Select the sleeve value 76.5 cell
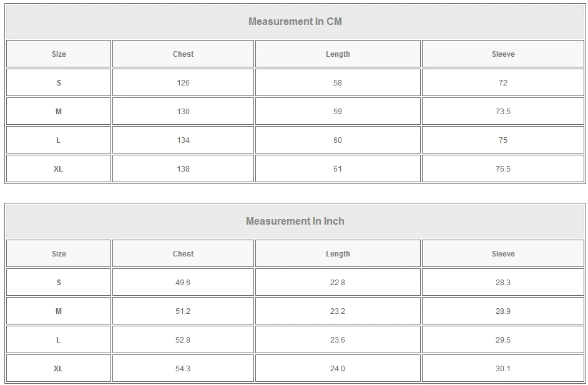Image resolution: width=588 pixels, height=385 pixels. click(503, 169)
